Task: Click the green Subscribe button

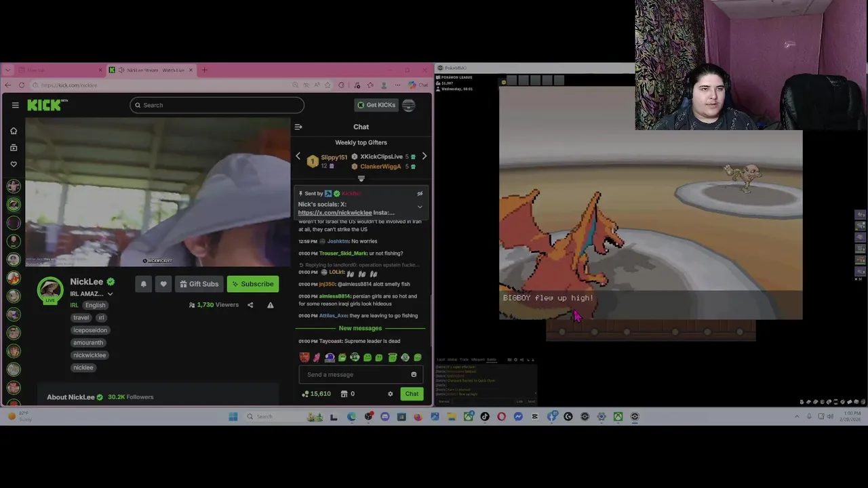Action: [x=253, y=284]
